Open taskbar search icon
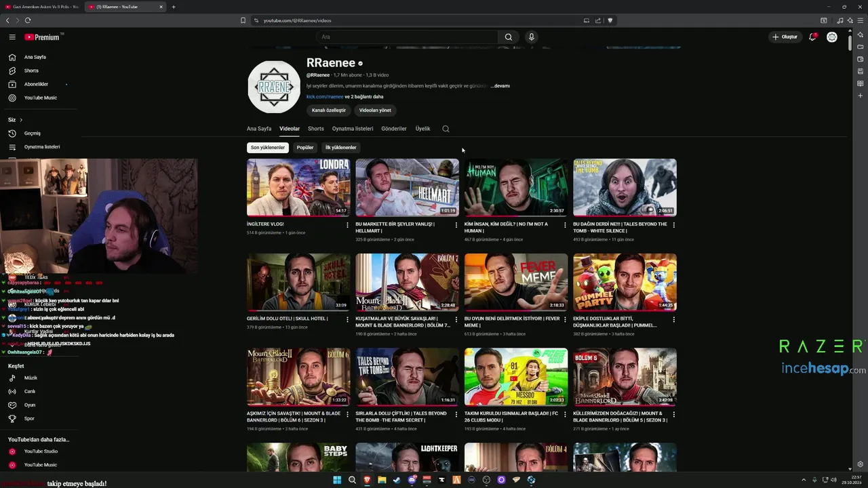The width and height of the screenshot is (868, 488). tap(352, 480)
